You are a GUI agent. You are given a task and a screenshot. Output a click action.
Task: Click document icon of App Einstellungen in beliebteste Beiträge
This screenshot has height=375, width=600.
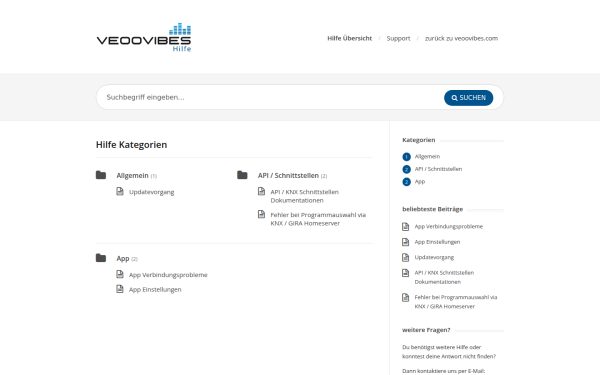point(406,242)
